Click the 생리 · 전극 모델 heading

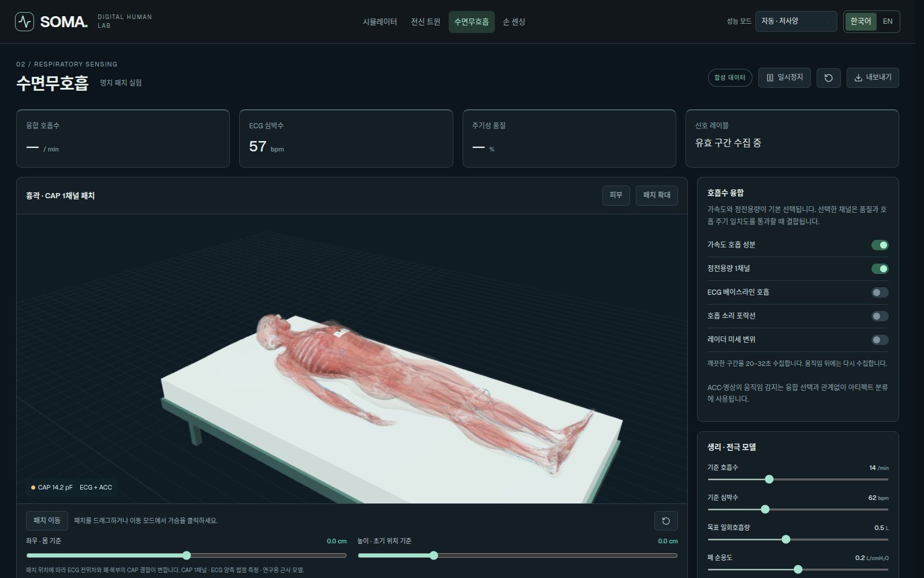coord(732,447)
